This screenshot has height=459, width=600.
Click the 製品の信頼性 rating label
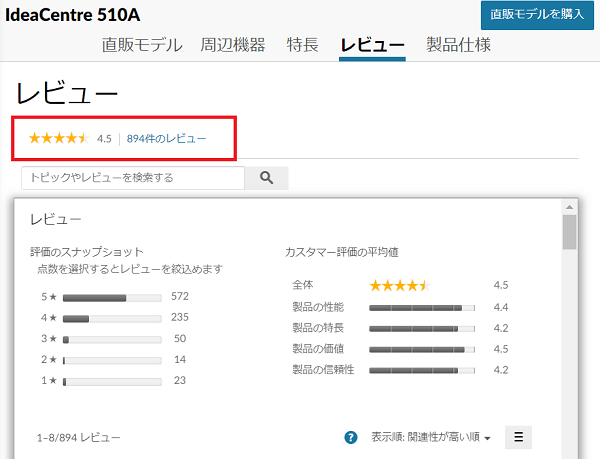(323, 369)
